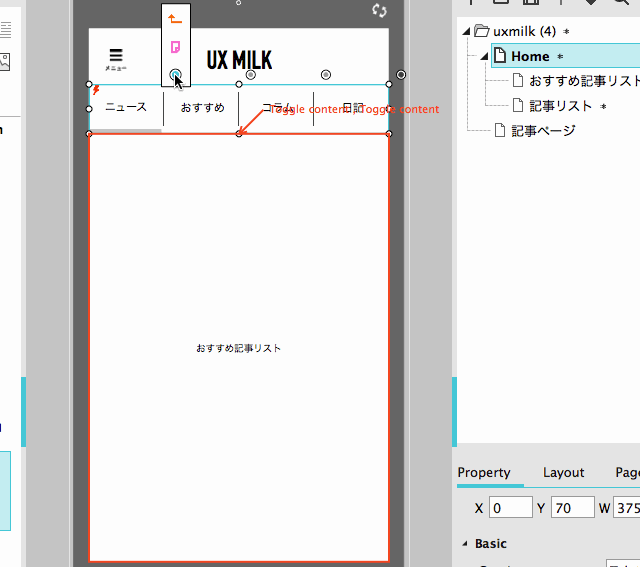Click the red lightning interaction icon
This screenshot has width=640, height=567.
(x=96, y=90)
